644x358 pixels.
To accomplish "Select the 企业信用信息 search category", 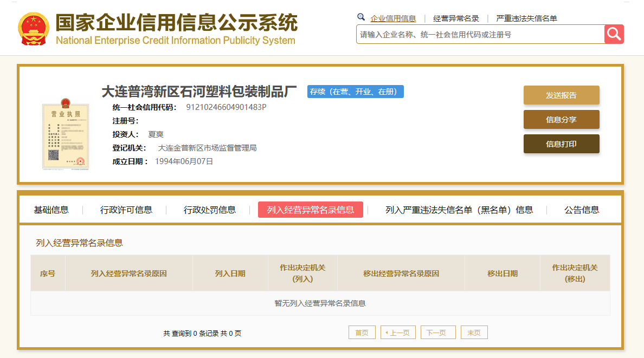I will [393, 18].
